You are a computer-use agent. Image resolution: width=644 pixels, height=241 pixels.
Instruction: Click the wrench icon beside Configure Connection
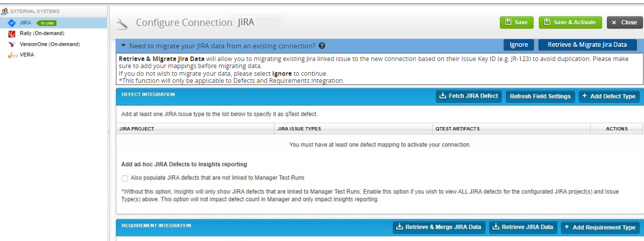122,23
